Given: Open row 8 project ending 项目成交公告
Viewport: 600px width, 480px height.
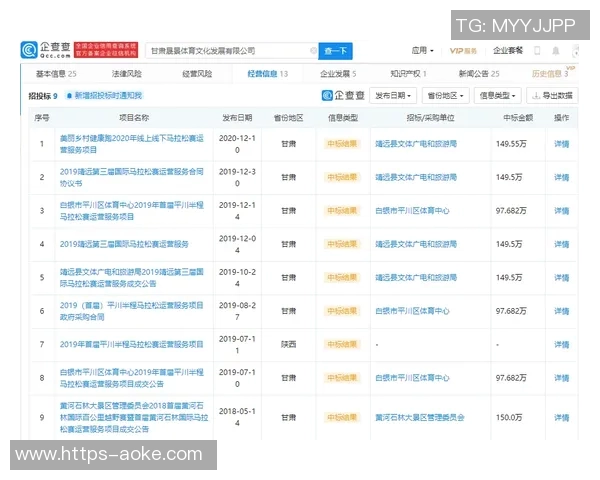Looking at the screenshot, I should pyautogui.click(x=132, y=378).
